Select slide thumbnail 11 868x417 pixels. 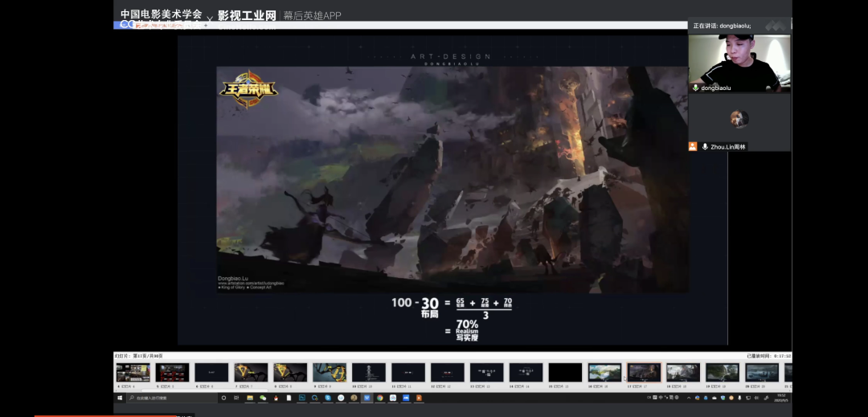(408, 373)
